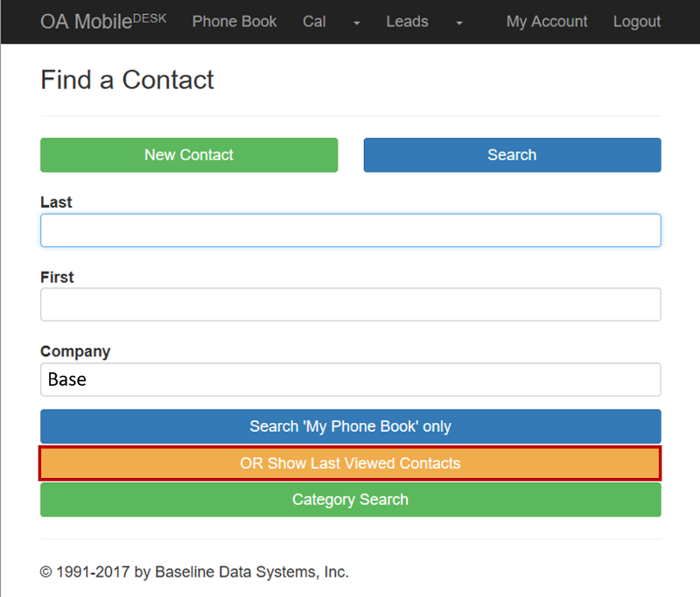700x597 pixels.
Task: Select the Last field label
Action: 56,202
